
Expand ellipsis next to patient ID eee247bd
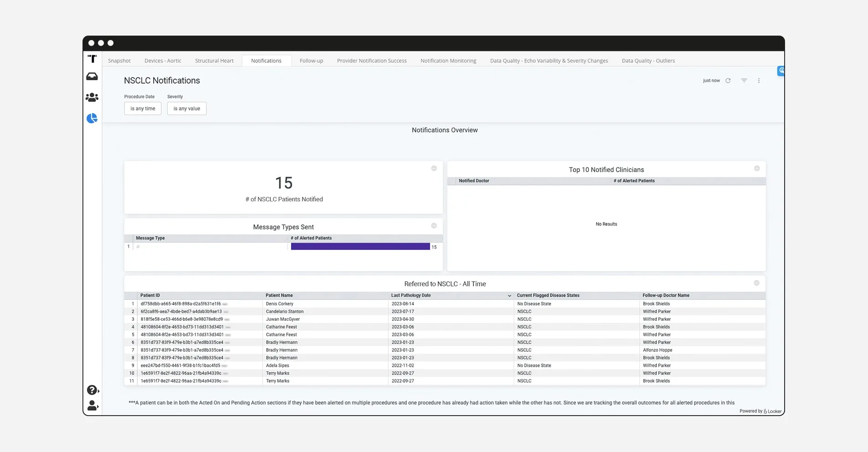[x=224, y=366]
